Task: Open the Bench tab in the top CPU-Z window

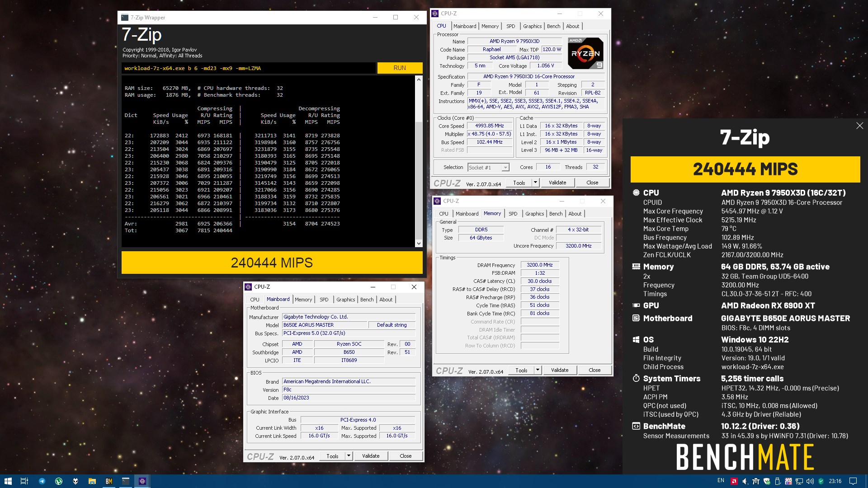Action: click(553, 26)
